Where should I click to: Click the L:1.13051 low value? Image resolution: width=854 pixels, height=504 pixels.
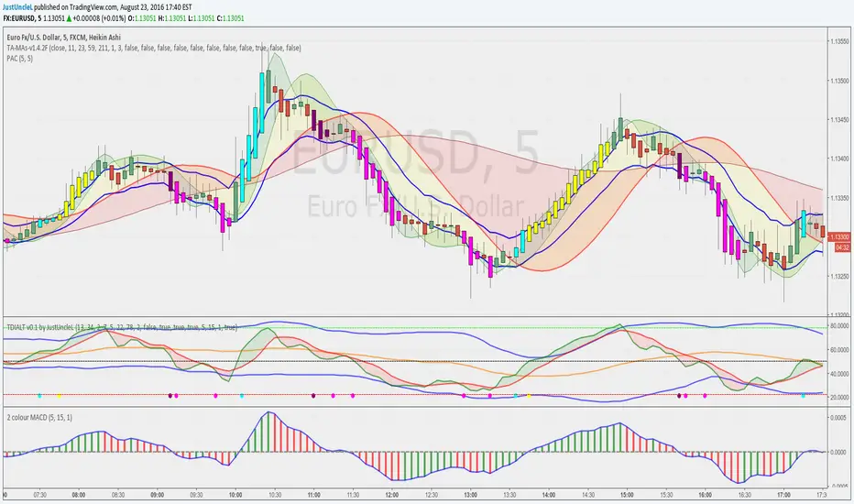(202, 18)
